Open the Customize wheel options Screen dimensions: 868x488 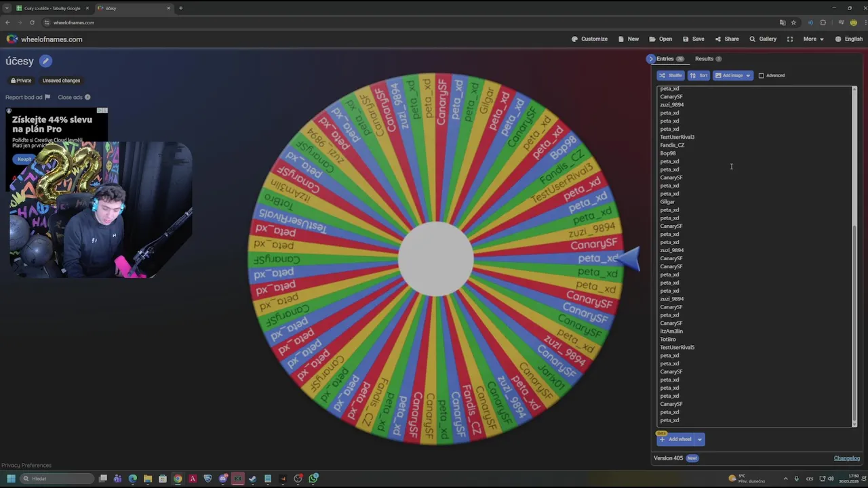[x=589, y=39]
